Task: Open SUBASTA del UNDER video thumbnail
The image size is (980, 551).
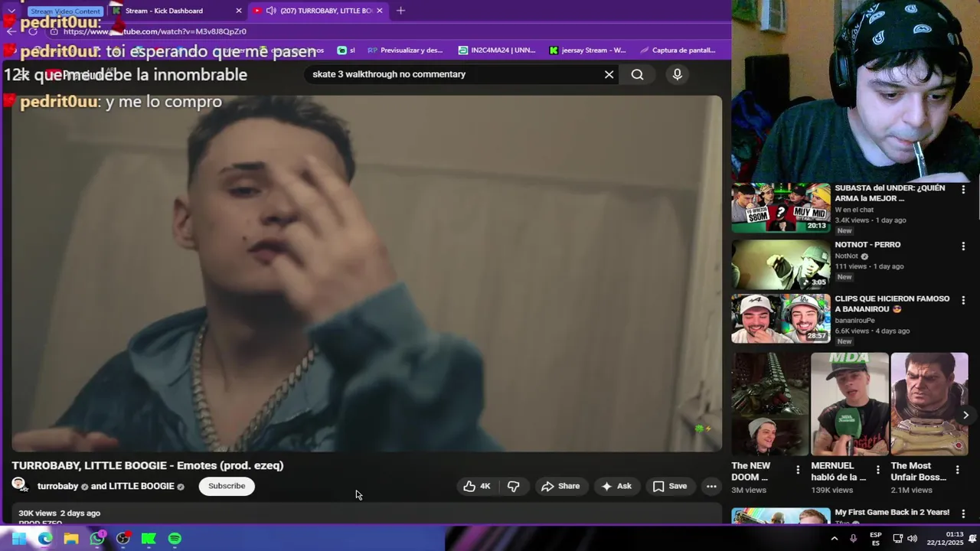Action: pyautogui.click(x=780, y=207)
